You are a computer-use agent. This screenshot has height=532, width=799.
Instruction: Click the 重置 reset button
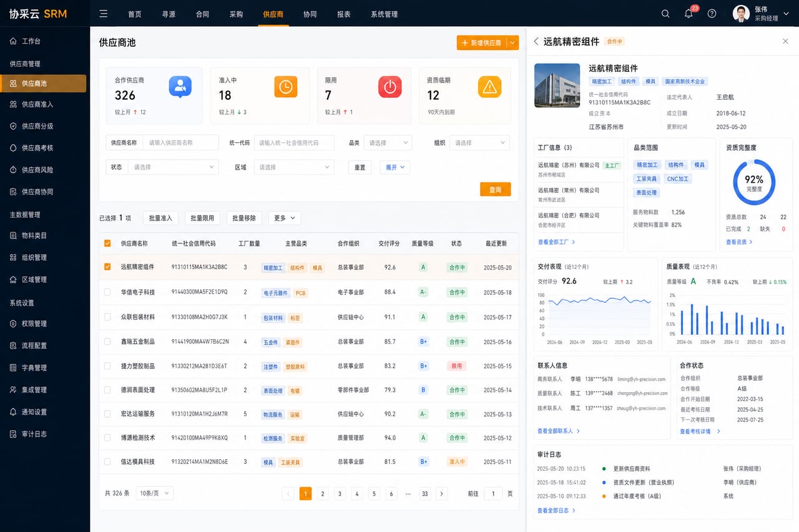tap(360, 167)
